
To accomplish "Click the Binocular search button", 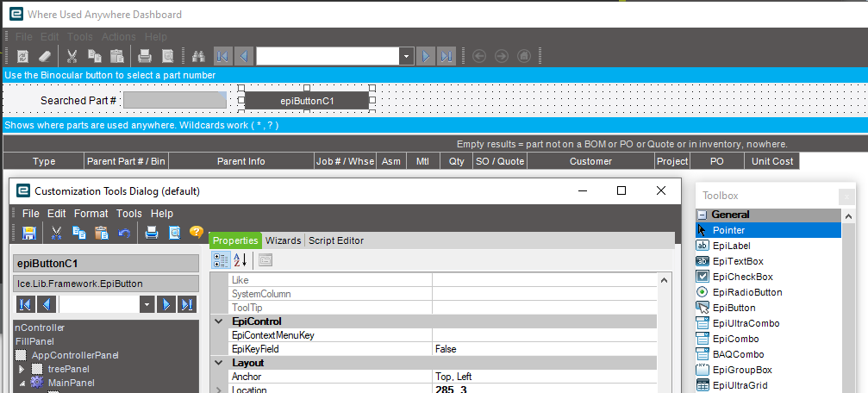I will 198,56.
